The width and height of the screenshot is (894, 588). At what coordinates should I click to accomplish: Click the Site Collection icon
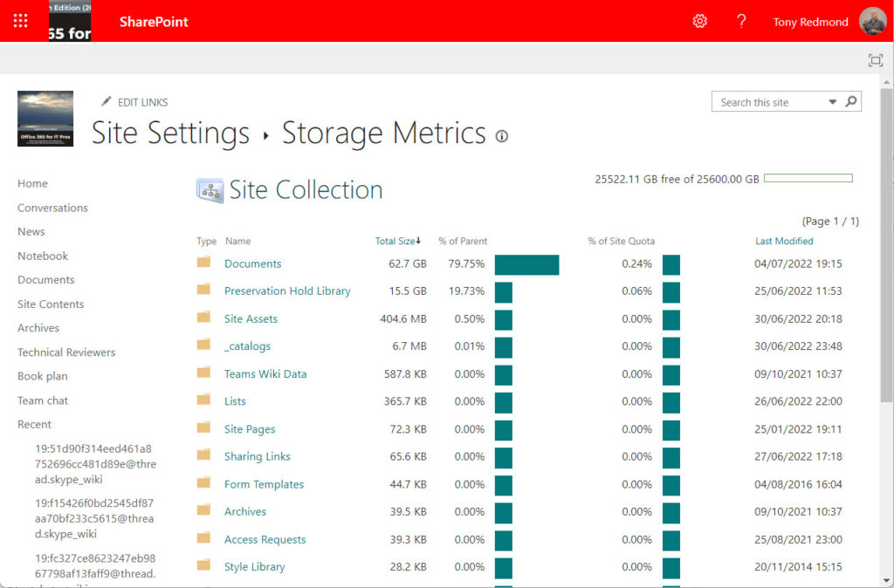tap(210, 190)
